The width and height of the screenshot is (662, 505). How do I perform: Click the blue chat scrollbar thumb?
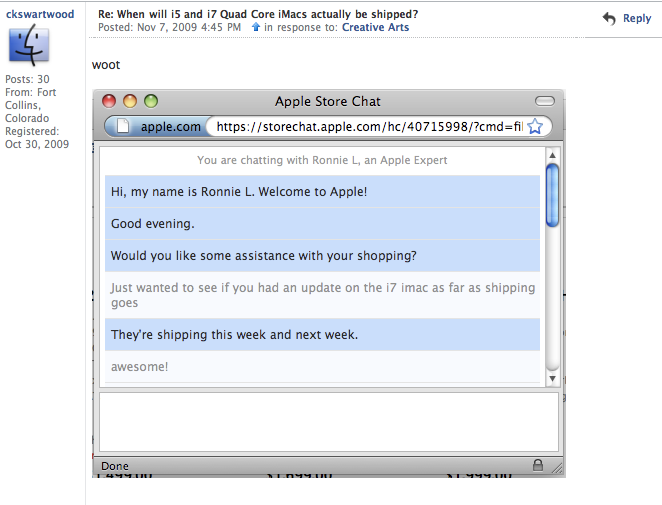tap(552, 195)
